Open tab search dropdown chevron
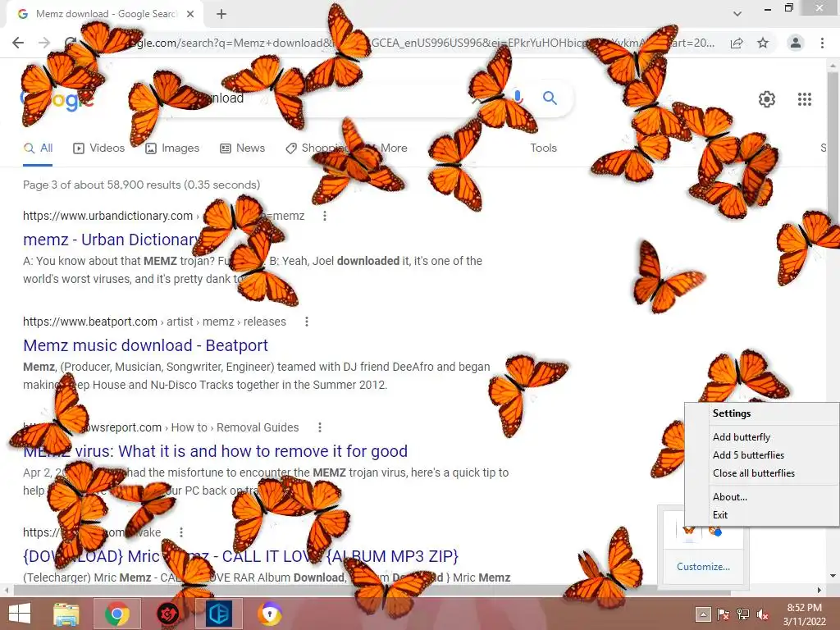The width and height of the screenshot is (840, 630). pos(737,14)
